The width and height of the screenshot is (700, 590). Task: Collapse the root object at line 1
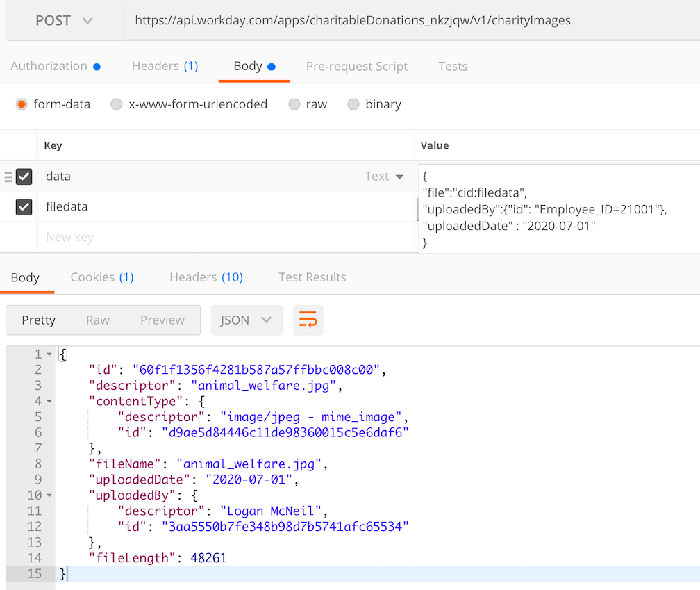(49, 354)
